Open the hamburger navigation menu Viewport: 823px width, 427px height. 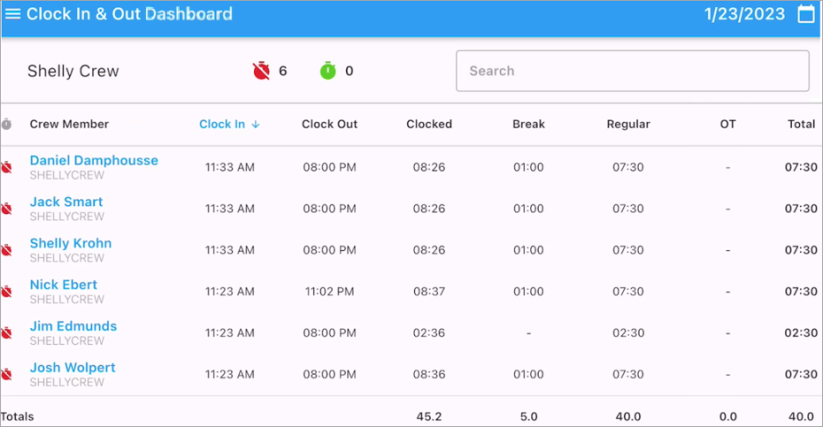pos(13,14)
